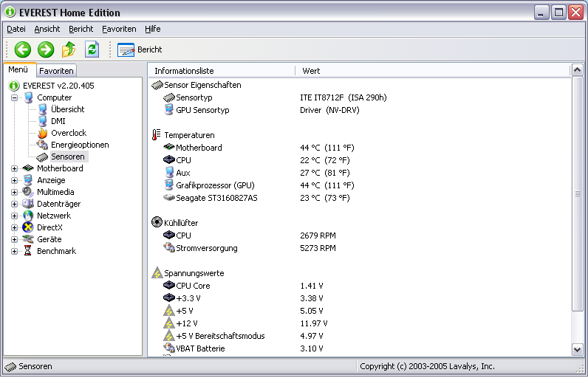Click the Spannungswerte warning triangle icon
This screenshot has width=588, height=378.
pyautogui.click(x=157, y=272)
